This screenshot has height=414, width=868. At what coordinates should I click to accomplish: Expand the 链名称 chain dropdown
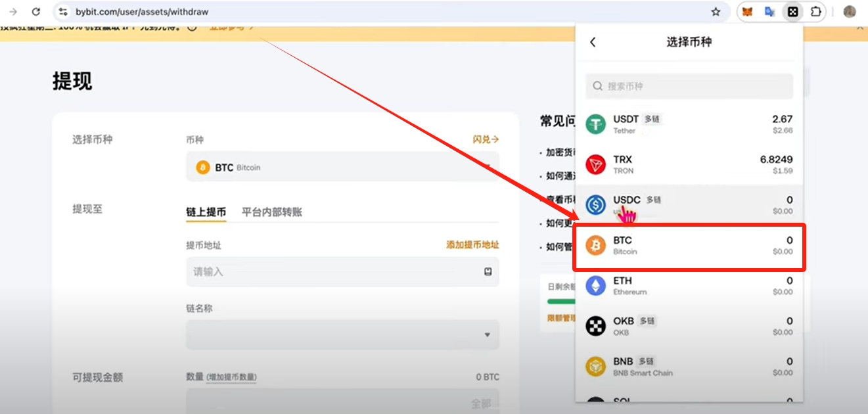(342, 334)
